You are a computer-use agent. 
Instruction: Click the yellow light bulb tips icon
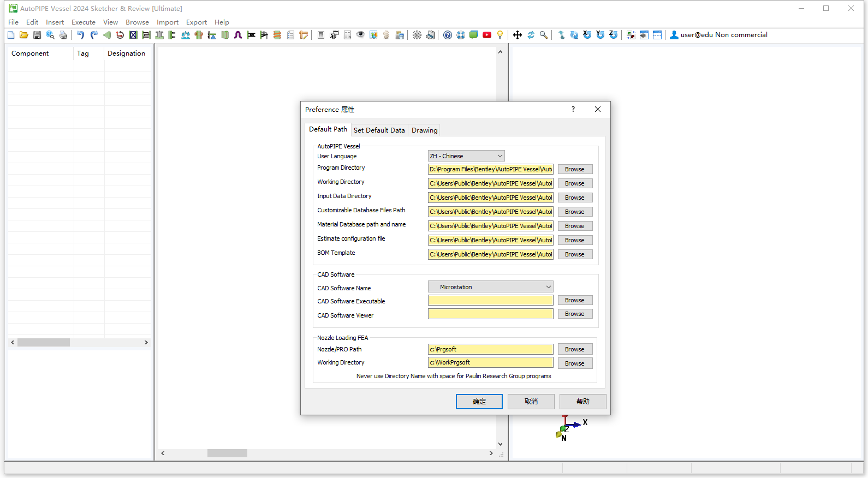pos(500,35)
